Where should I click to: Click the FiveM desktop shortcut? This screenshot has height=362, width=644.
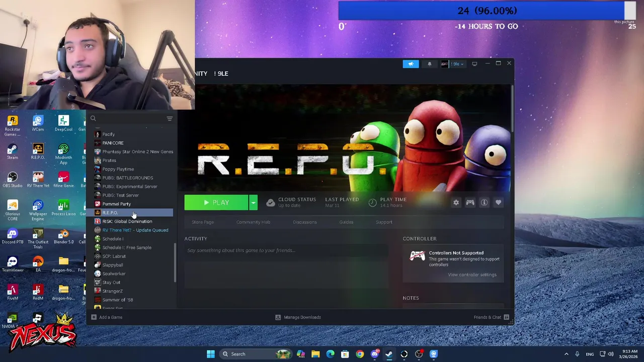pos(13,292)
